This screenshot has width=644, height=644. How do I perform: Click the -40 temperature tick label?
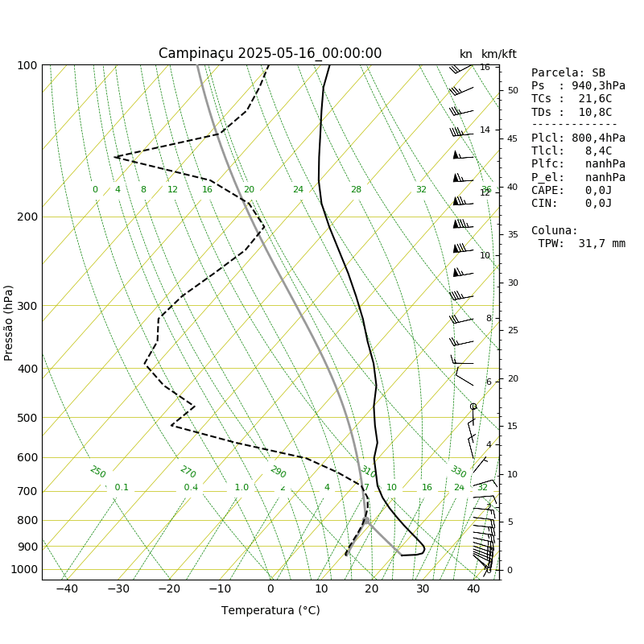click(x=67, y=589)
